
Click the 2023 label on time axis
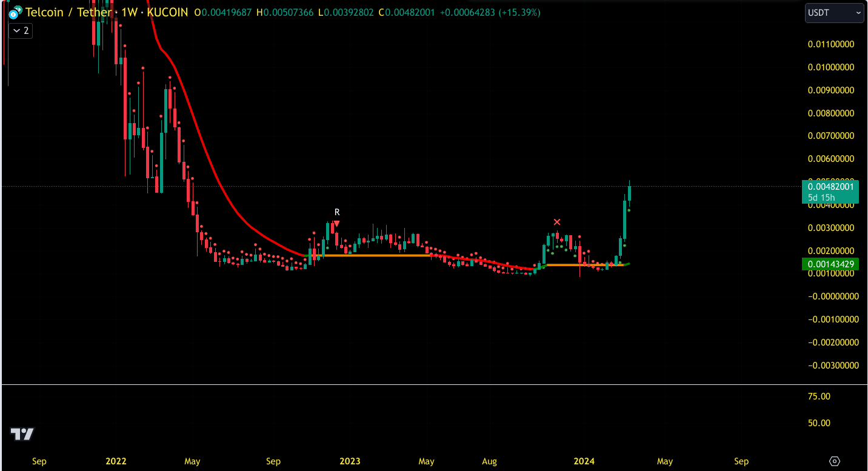[x=350, y=461]
